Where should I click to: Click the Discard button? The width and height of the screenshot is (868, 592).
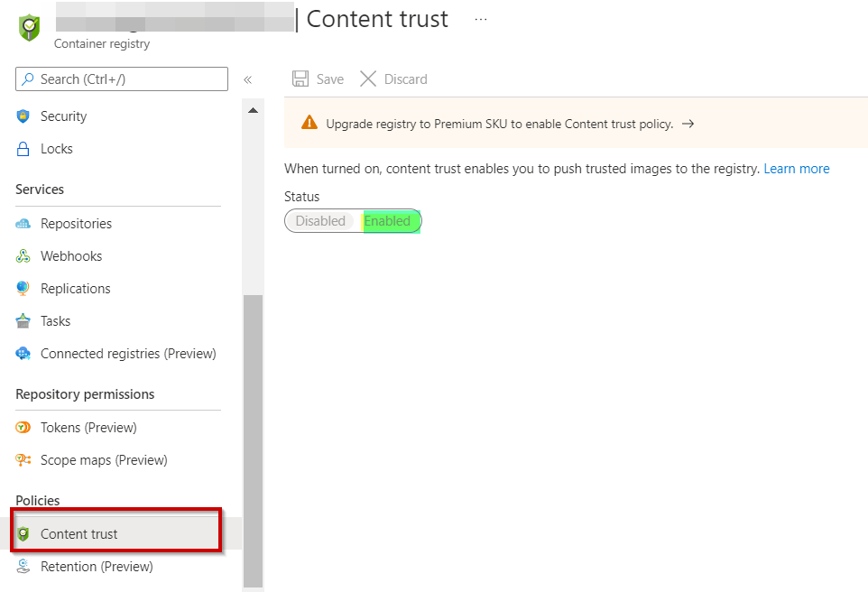[393, 79]
